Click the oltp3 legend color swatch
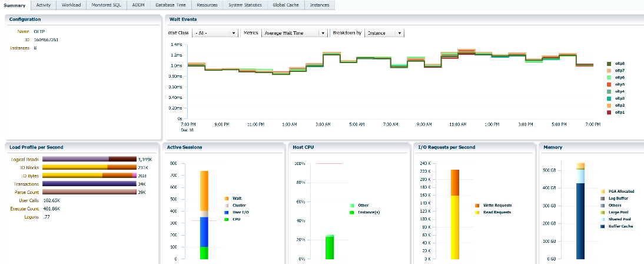 (609, 98)
